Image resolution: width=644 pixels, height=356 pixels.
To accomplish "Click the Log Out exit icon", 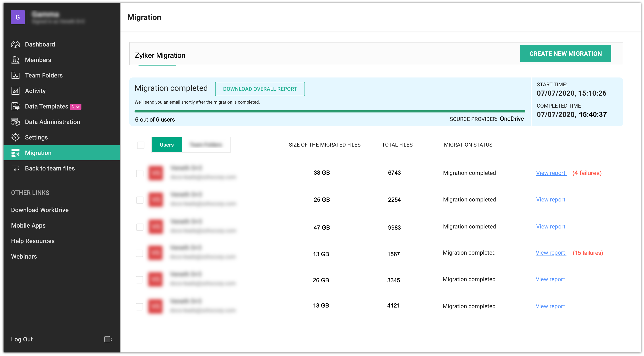I will tap(108, 339).
